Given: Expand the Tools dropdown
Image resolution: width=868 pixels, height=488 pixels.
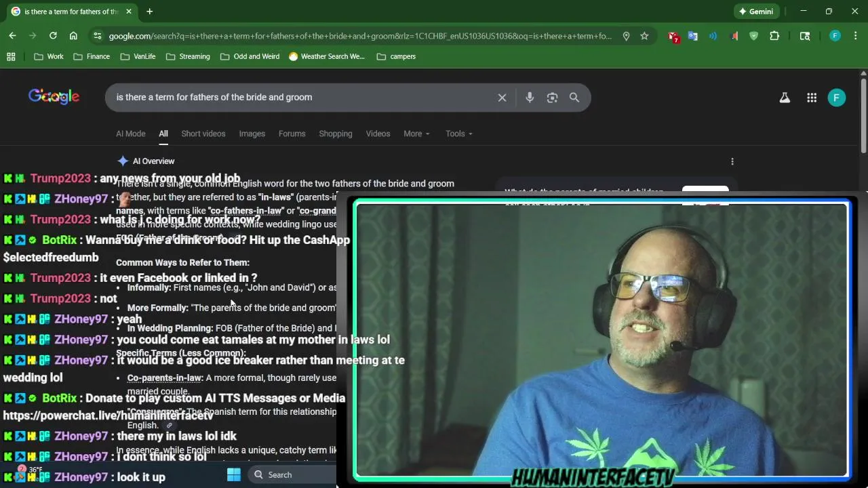Looking at the screenshot, I should tap(459, 134).
